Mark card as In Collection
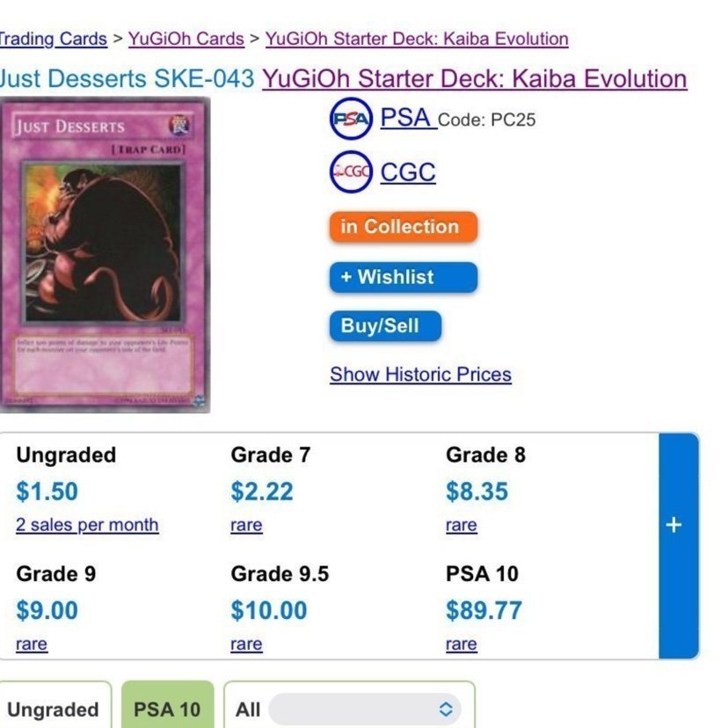 pos(403,227)
